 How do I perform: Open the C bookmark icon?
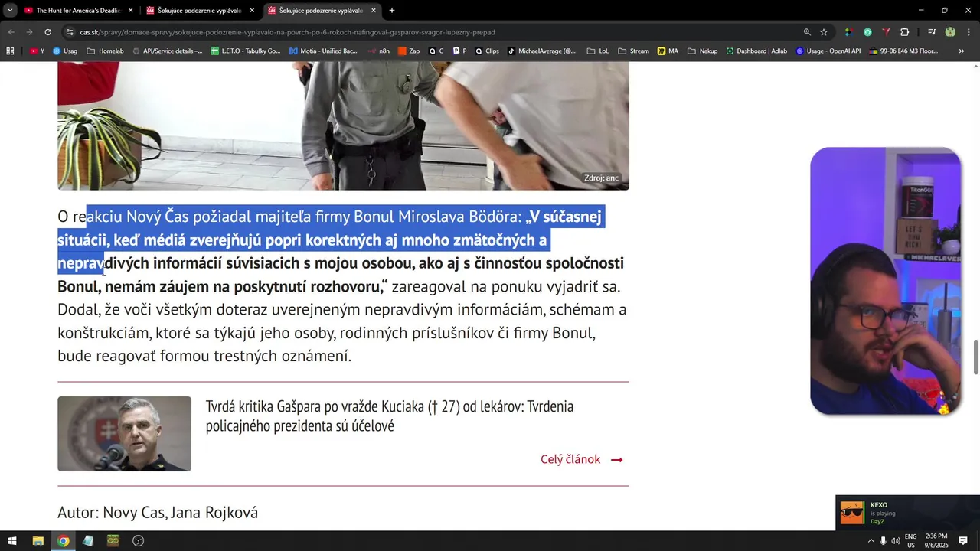point(436,51)
